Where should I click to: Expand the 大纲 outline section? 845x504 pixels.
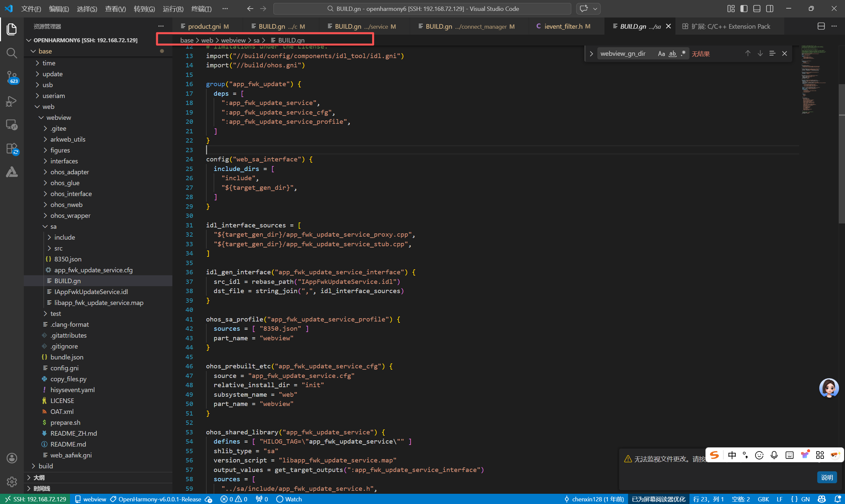coord(39,478)
